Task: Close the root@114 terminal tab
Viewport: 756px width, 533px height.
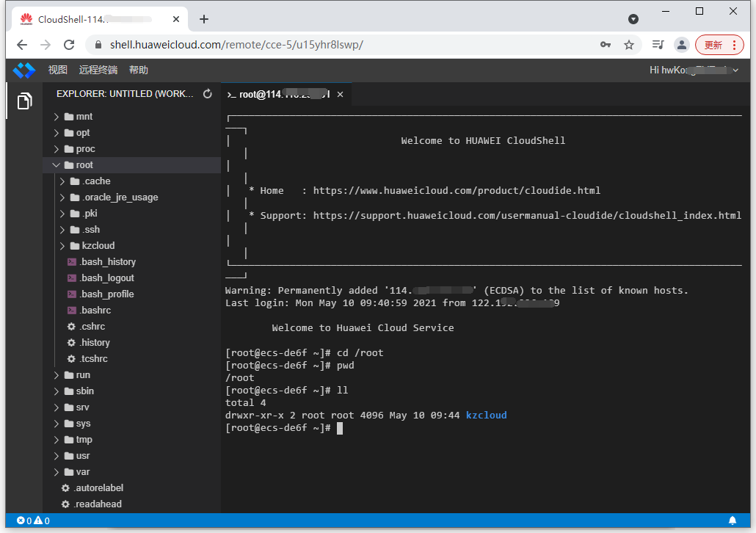Action: [341, 95]
